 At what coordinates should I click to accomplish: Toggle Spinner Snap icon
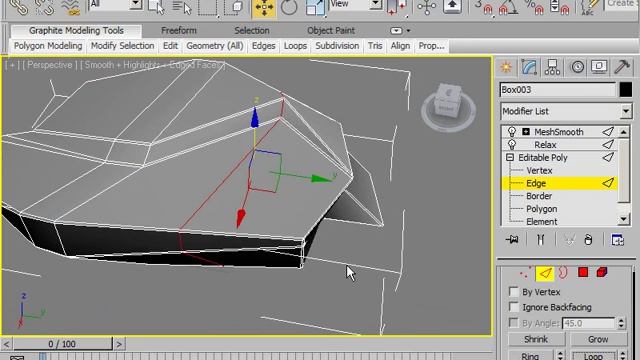(x=560, y=7)
